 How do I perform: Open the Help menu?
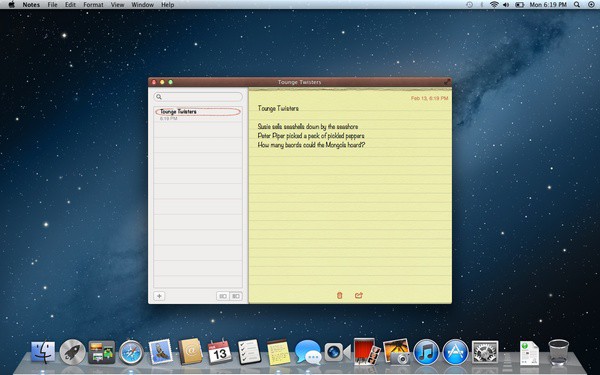pos(168,5)
